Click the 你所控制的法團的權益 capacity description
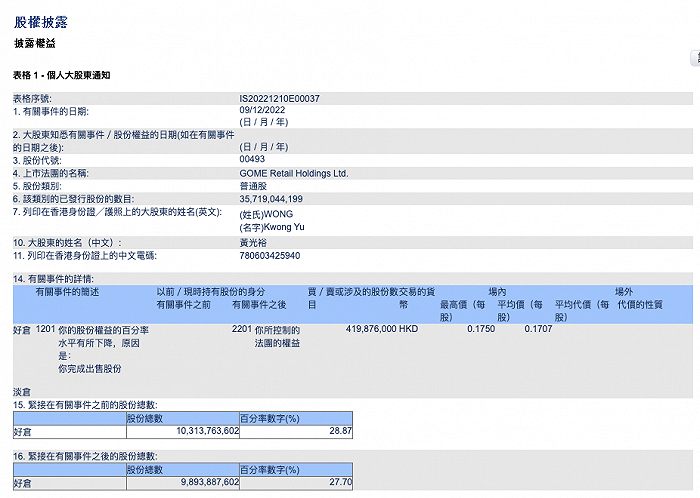Viewport: 700px width, 498px height. tap(277, 336)
